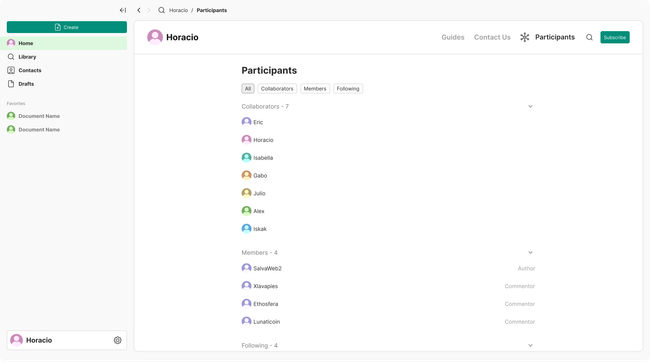
Task: Click the Participants asterisk icon in the header
Action: 525,37
